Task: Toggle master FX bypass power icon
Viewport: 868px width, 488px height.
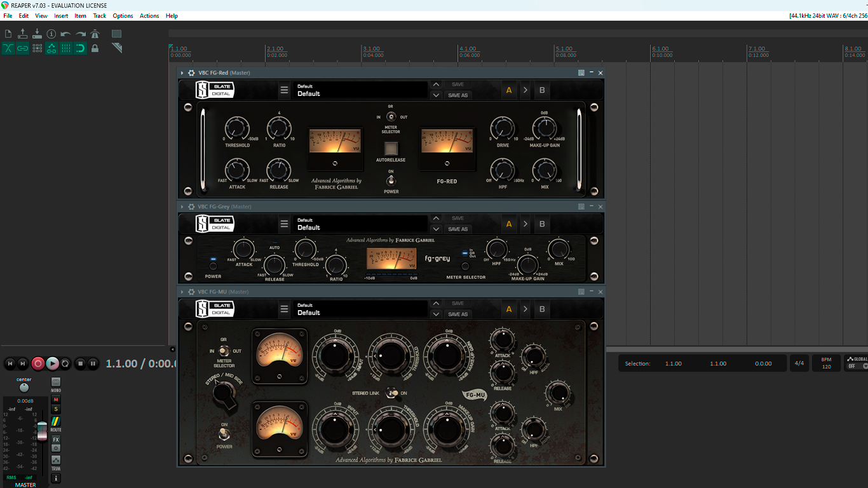Action: point(56,448)
